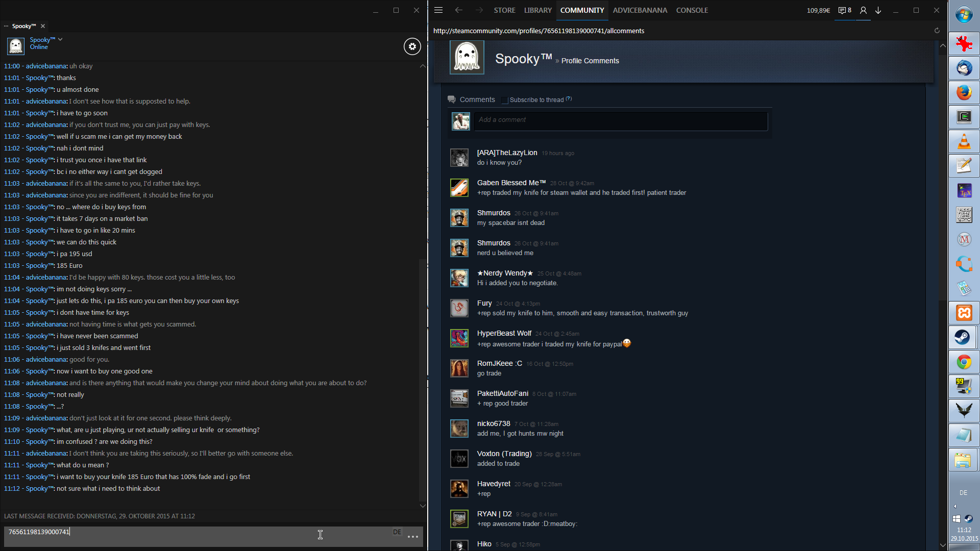Close the Spooky chat tab

(43, 26)
